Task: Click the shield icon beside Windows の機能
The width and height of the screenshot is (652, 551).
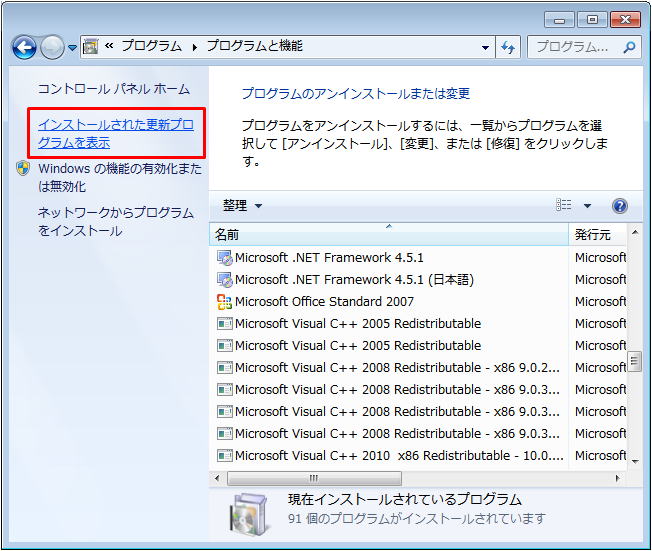Action: tap(23, 168)
